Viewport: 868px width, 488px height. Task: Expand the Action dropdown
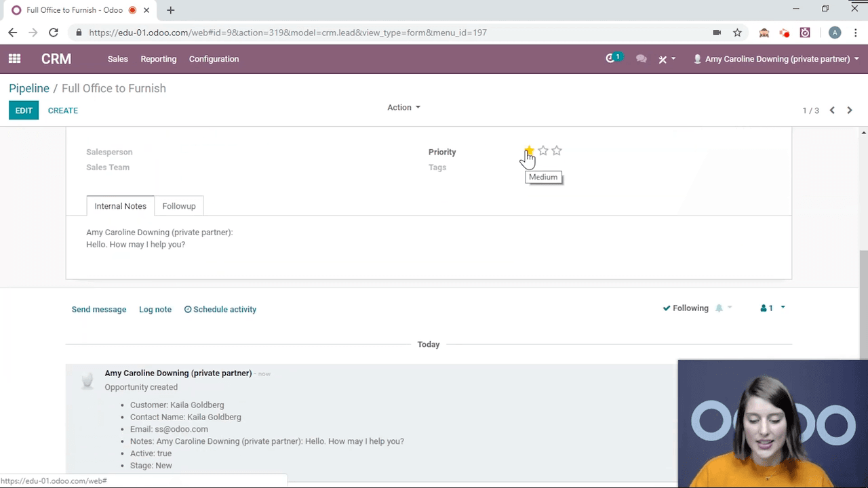click(x=403, y=107)
